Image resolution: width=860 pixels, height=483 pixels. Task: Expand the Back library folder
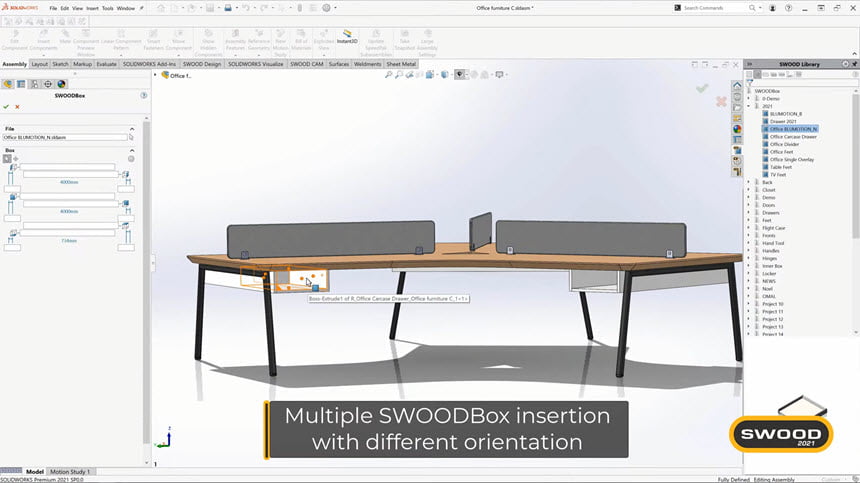click(749, 182)
